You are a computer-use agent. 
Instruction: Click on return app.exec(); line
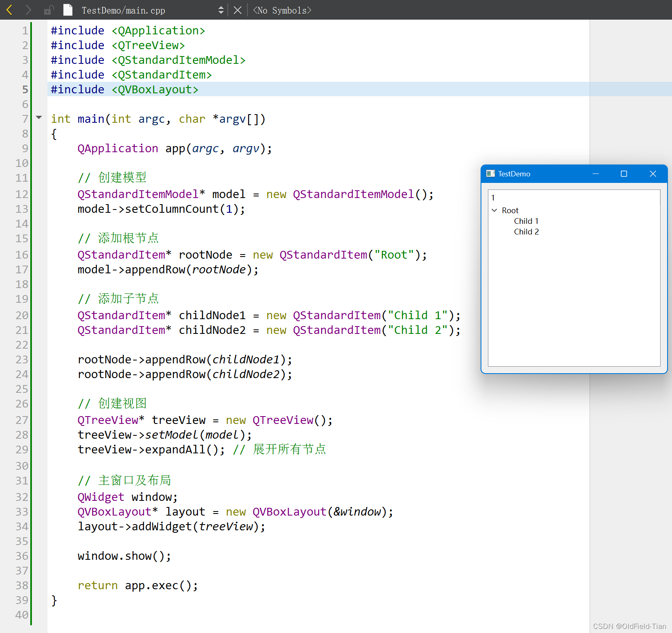(x=138, y=586)
